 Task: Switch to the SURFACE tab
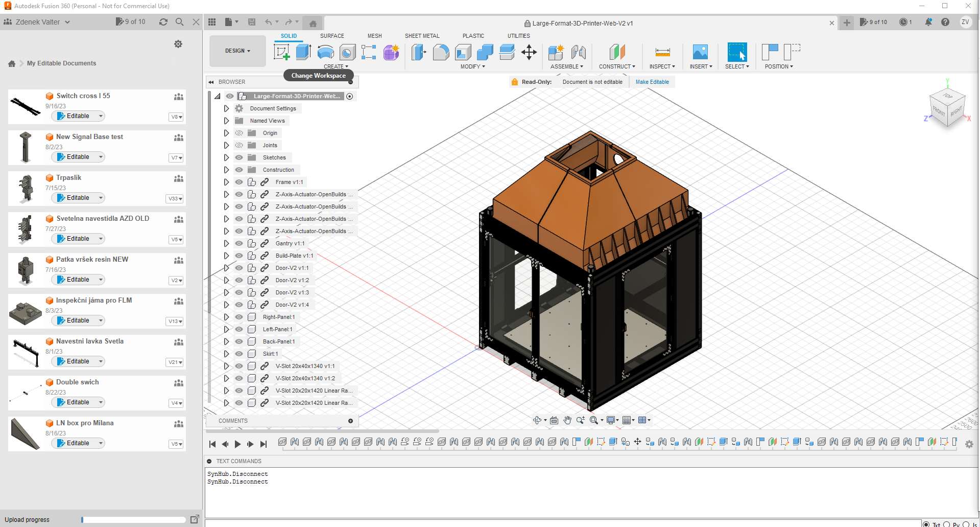332,36
